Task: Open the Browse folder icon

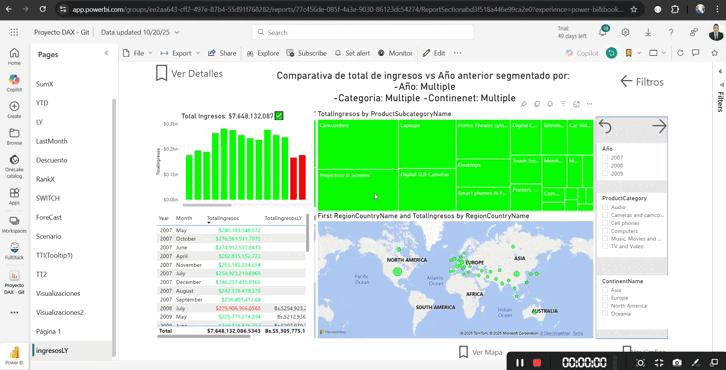Action: coord(14,137)
